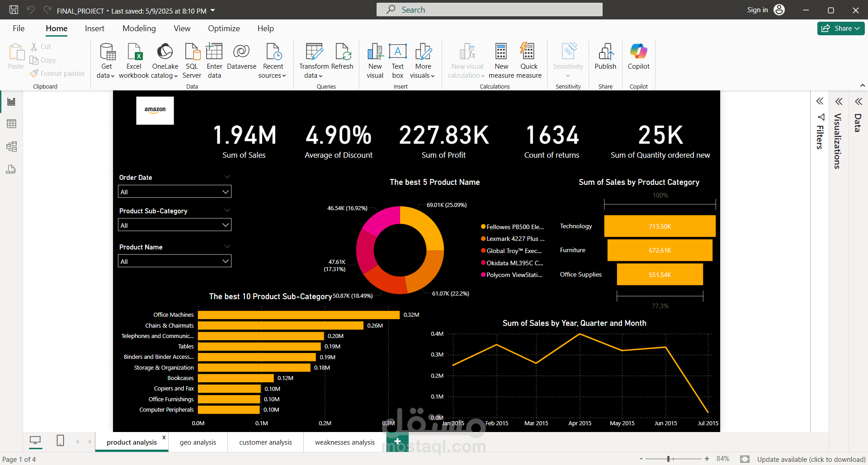Switch to Report view in sidebar
Viewport: 868px width, 465px height.
11,102
